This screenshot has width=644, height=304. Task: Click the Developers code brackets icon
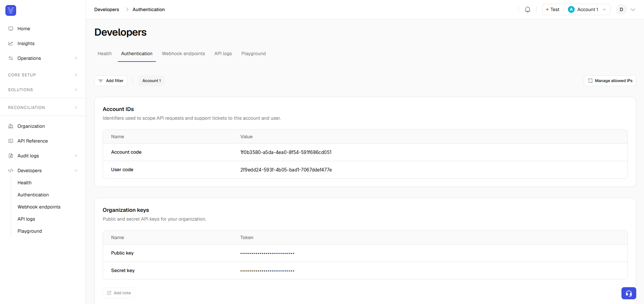[11, 170]
